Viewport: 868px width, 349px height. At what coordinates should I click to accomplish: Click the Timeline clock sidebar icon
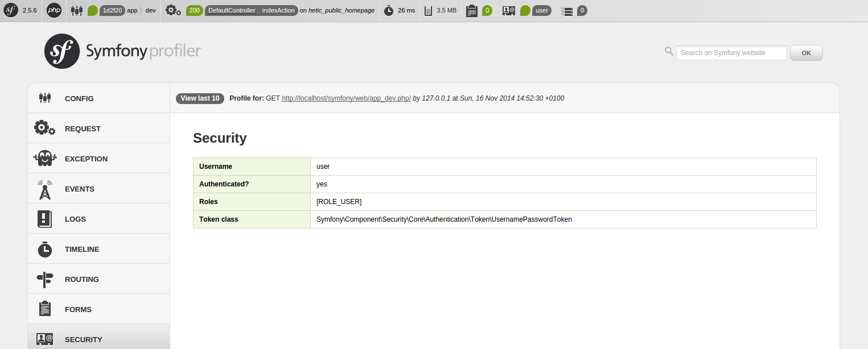45,249
